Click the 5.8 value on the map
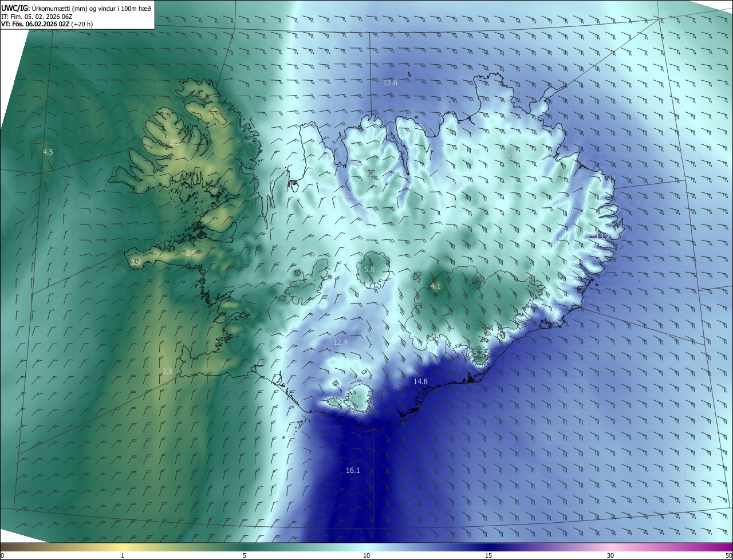Viewport: 733px width, 560px height. 369,270
